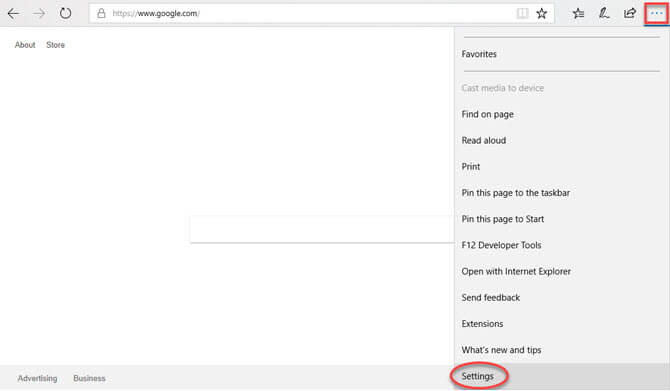Screen dimensions: 670x391
Task: Open the Store link on Google
Action: [x=56, y=45]
